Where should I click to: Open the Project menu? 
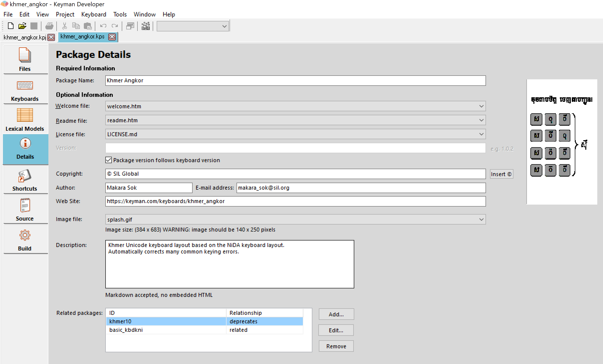(x=65, y=14)
